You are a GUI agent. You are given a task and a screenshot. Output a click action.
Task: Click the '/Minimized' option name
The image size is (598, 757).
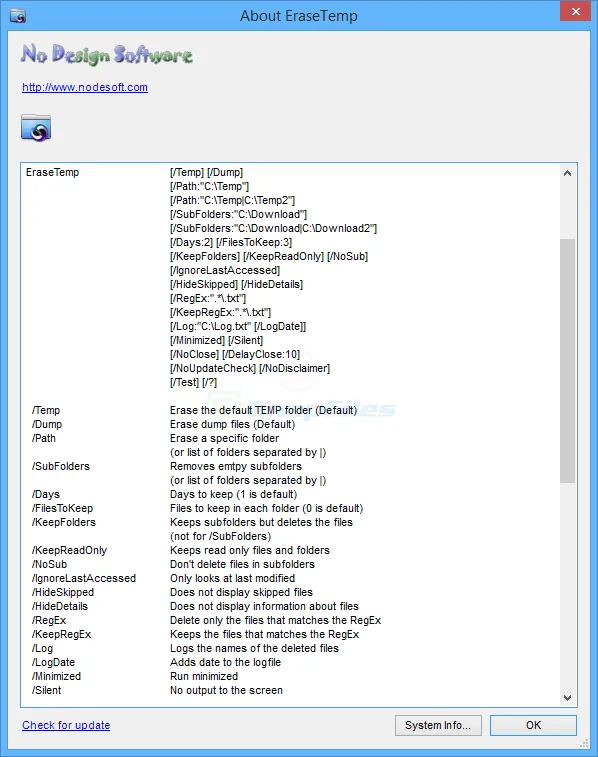[x=56, y=676]
